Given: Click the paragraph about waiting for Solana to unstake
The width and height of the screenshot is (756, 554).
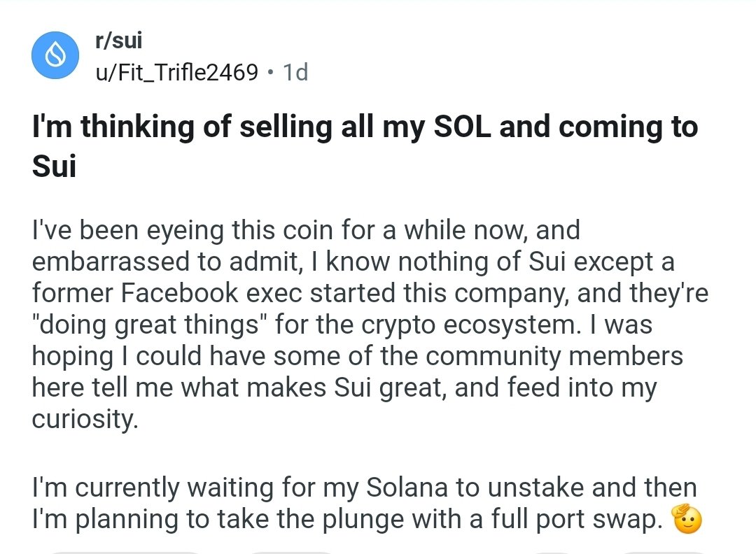Looking at the screenshot, I should [x=367, y=502].
